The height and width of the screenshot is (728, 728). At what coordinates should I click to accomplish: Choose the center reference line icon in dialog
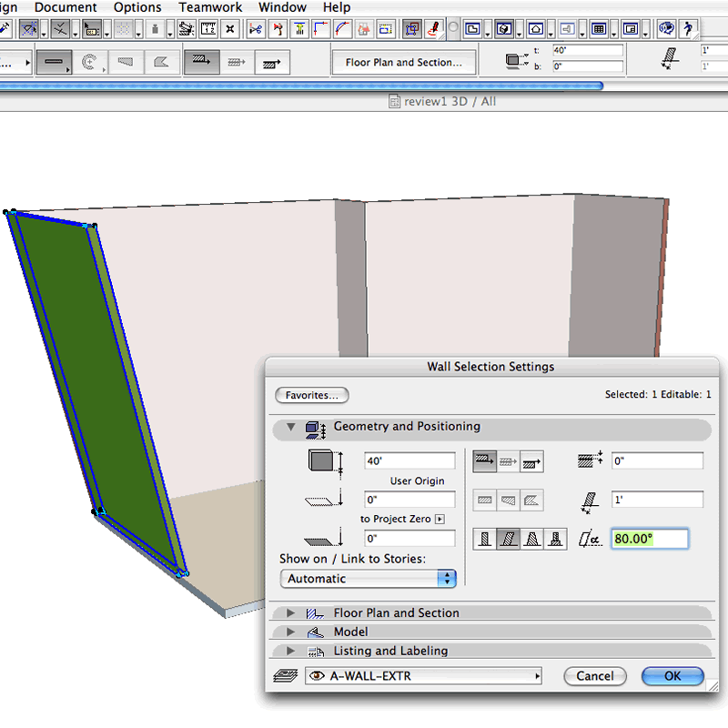coord(509,462)
